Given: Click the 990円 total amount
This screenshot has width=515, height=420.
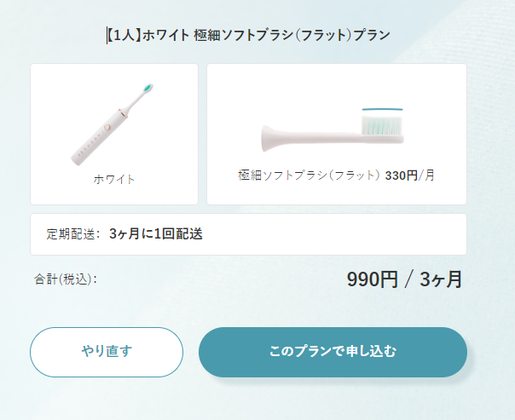Looking at the screenshot, I should click(x=373, y=279).
